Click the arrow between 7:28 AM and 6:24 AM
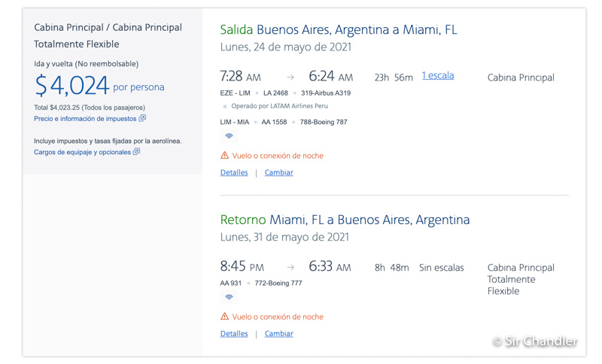The height and width of the screenshot is (364, 602). point(290,77)
